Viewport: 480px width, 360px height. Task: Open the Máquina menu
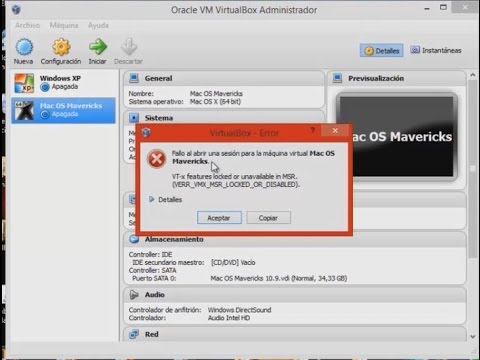pos(64,25)
